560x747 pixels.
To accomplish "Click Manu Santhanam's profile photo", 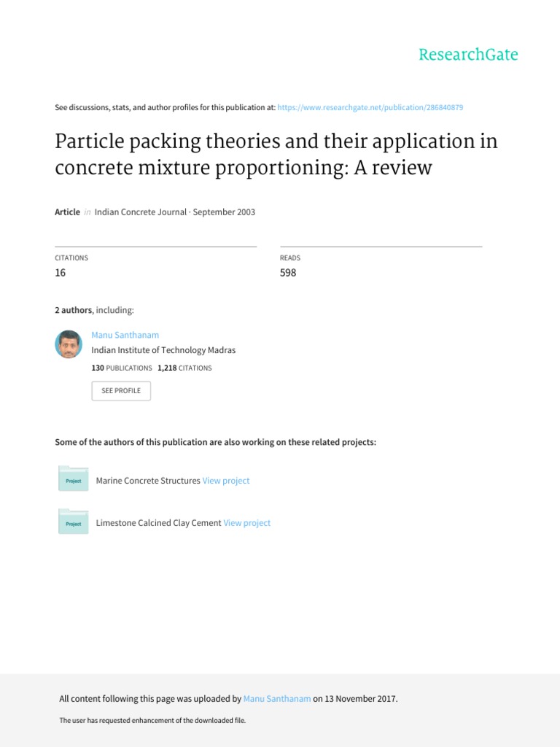I will point(69,344).
